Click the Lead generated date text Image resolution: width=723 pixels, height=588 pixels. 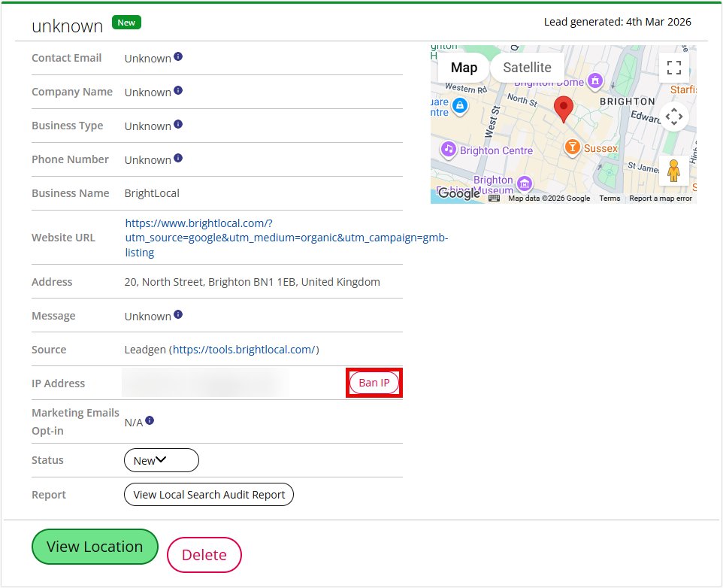pos(618,22)
